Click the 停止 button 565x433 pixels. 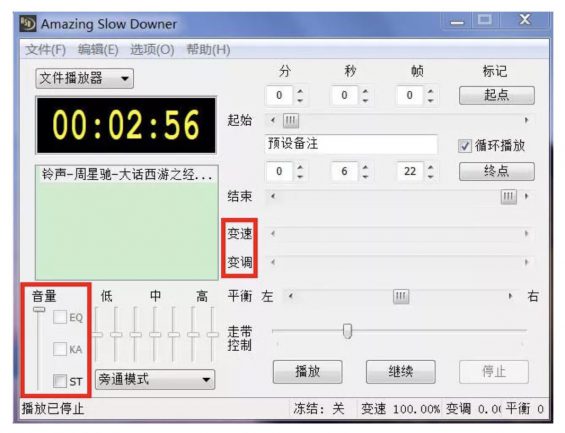(x=494, y=372)
